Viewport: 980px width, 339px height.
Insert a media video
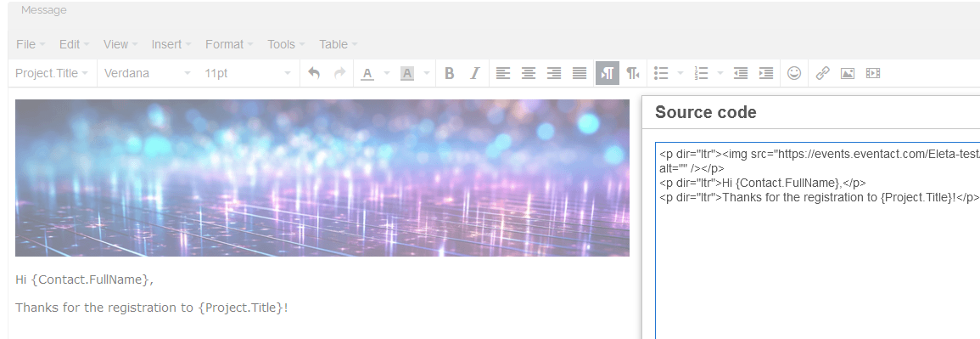pyautogui.click(x=872, y=73)
